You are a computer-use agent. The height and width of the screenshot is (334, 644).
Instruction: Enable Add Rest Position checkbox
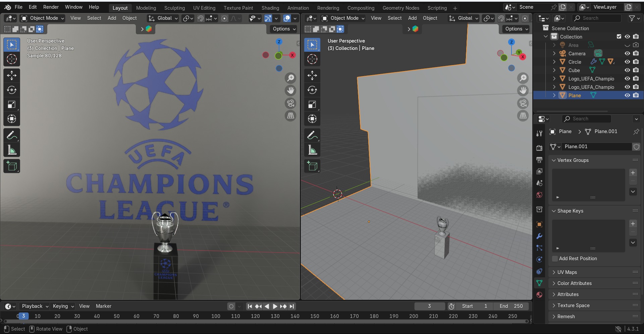(x=555, y=259)
